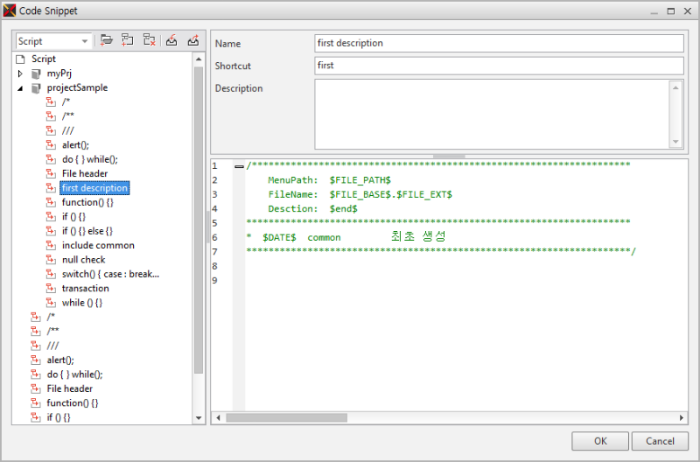Open the Script type dropdown
Viewport: 700px width, 462px height.
click(x=84, y=42)
